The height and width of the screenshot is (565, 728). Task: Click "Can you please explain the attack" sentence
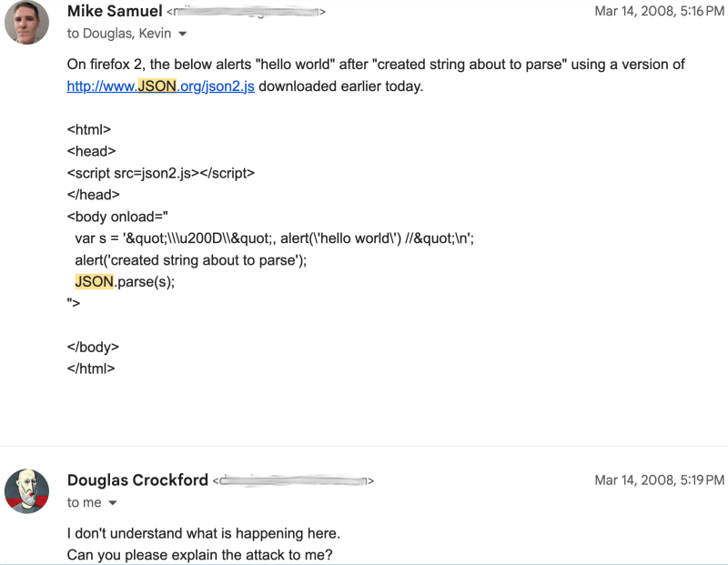click(199, 555)
